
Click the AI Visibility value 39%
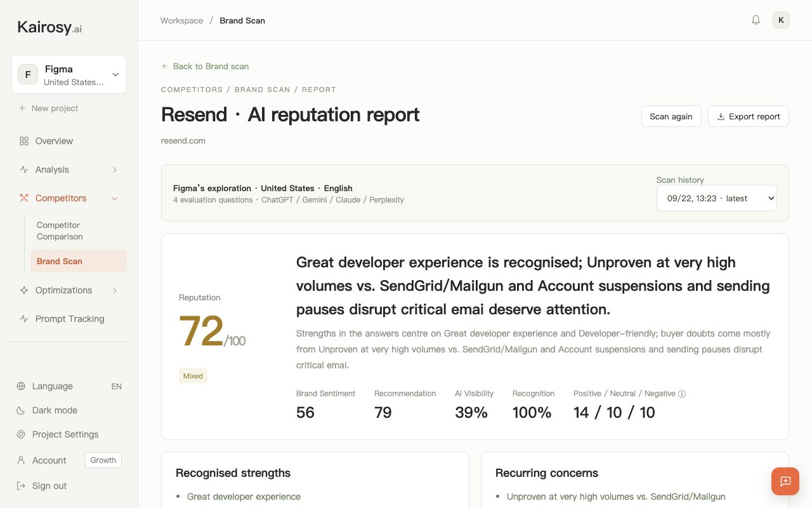471,412
